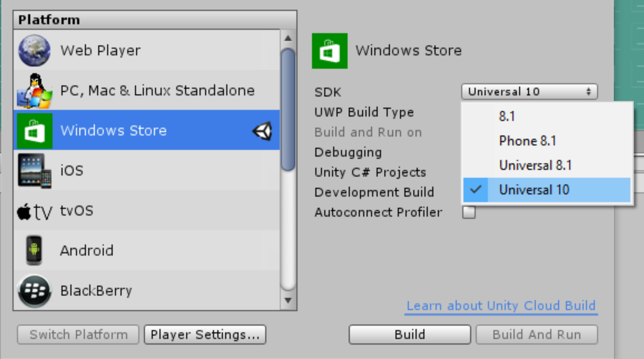The image size is (644, 359).
Task: Open the Learn about Unity Cloud Build link
Action: [501, 306]
